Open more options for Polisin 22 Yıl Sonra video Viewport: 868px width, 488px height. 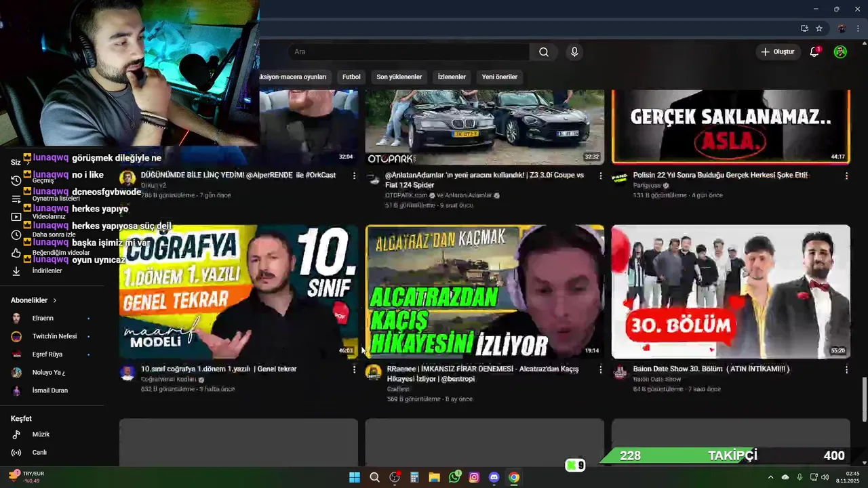click(846, 176)
